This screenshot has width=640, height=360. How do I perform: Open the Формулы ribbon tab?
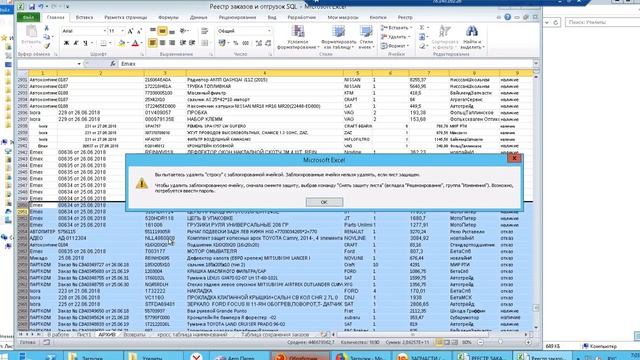[x=168, y=18]
